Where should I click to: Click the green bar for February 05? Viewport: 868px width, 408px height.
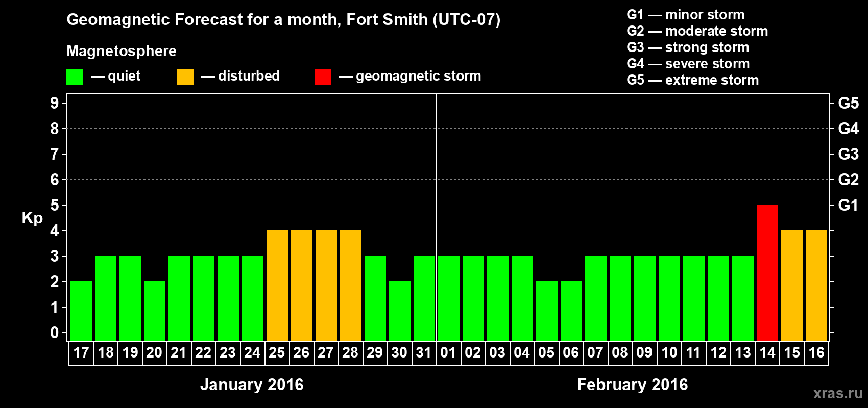547,311
